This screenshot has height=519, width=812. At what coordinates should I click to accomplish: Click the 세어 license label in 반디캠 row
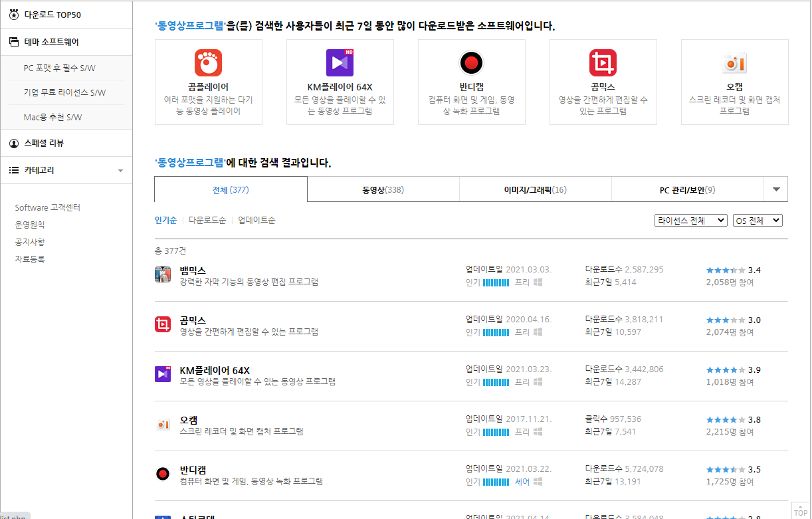[522, 482]
